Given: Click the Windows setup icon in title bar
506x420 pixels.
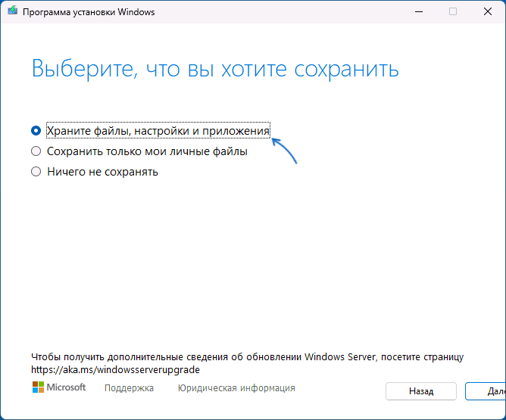Looking at the screenshot, I should (13, 11).
